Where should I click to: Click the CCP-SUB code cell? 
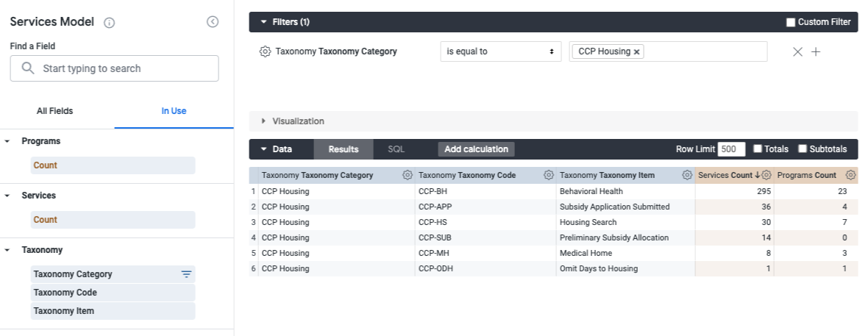tap(485, 238)
